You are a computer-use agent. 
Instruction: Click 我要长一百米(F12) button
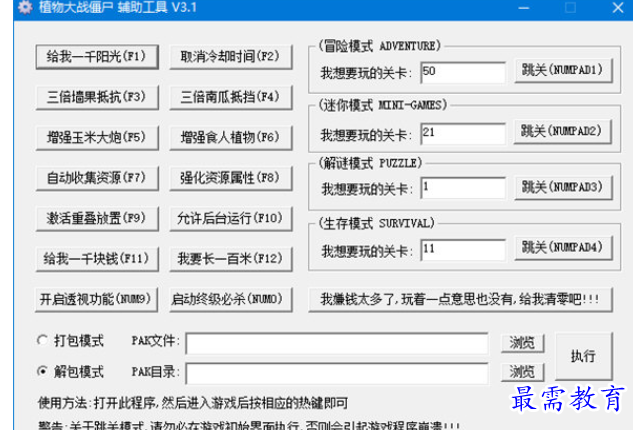coord(231,259)
